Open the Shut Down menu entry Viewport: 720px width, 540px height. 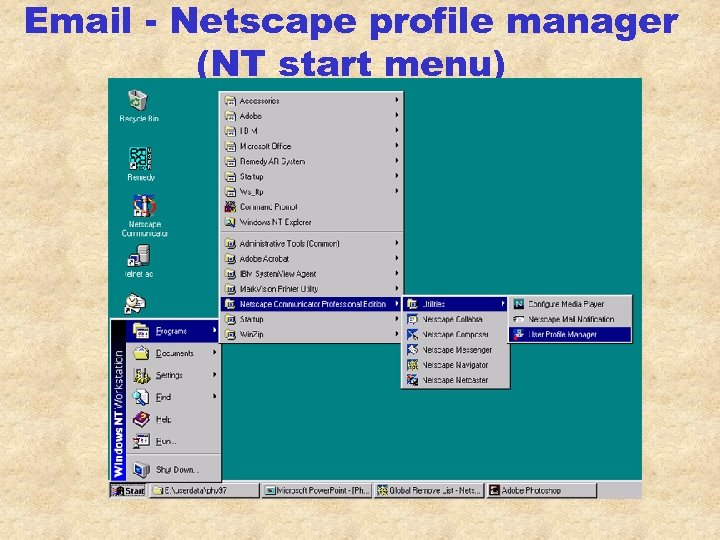click(173, 469)
